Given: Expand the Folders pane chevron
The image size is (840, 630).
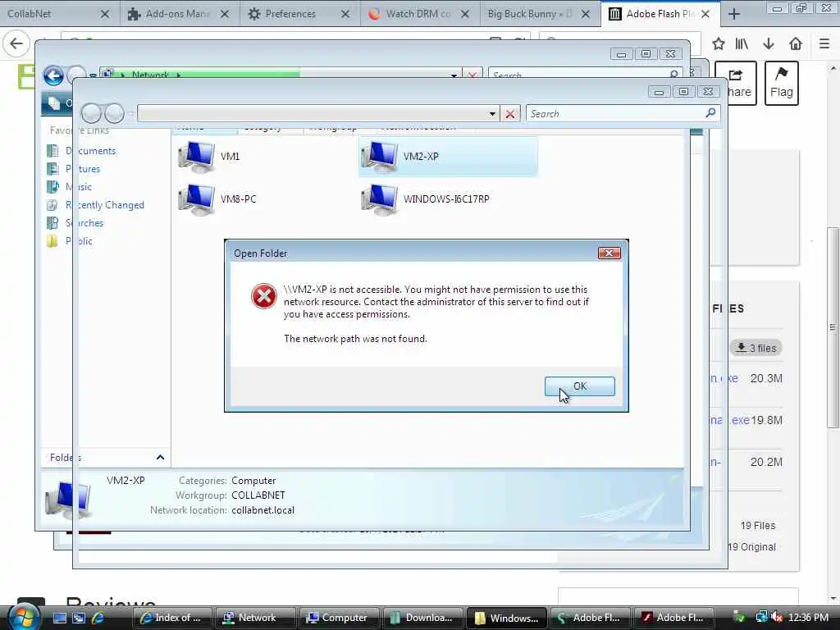Looking at the screenshot, I should pyautogui.click(x=160, y=458).
